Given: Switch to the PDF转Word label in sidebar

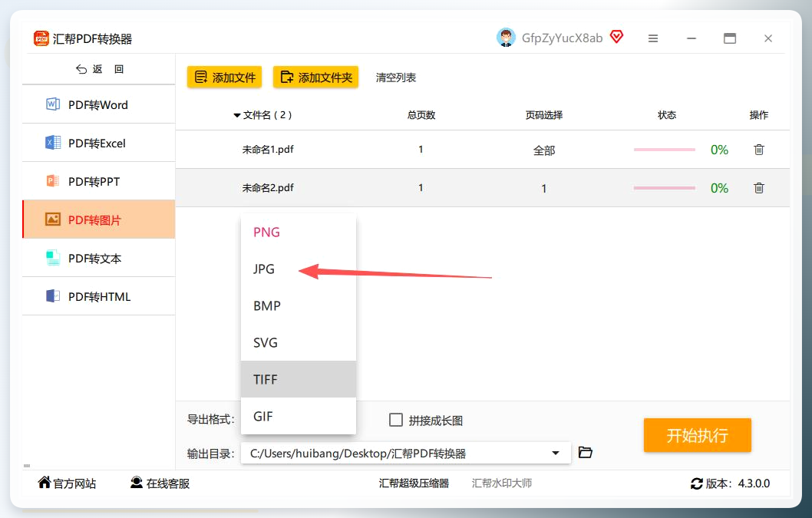Looking at the screenshot, I should [98, 105].
